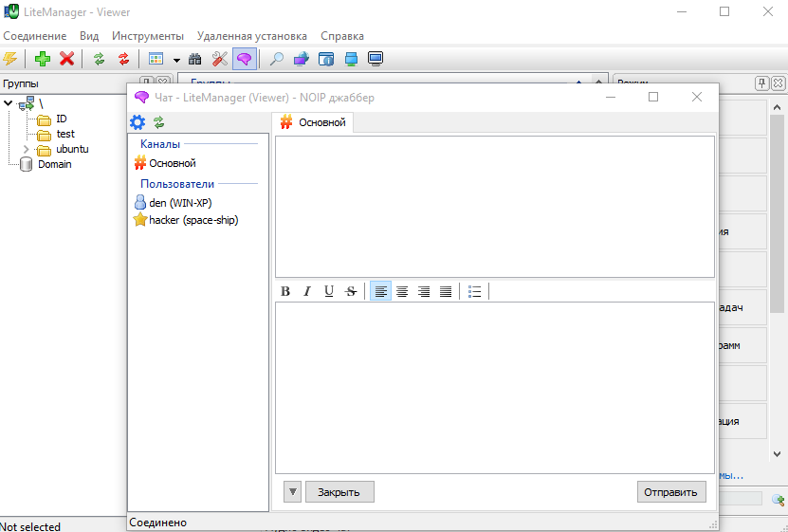Open the Инструменты menu
This screenshot has height=532, width=788.
(148, 36)
